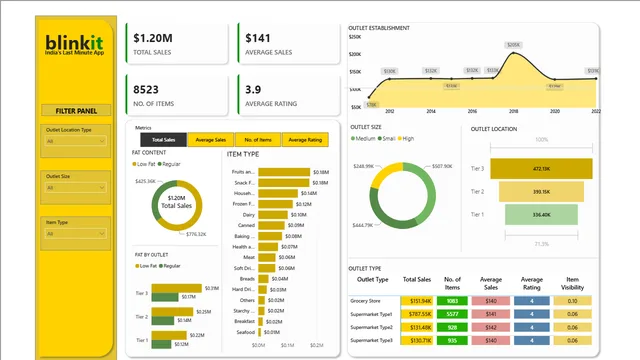This screenshot has height=360, width=640.
Task: Sort table by Total Sales column header
Action: [x=417, y=280]
